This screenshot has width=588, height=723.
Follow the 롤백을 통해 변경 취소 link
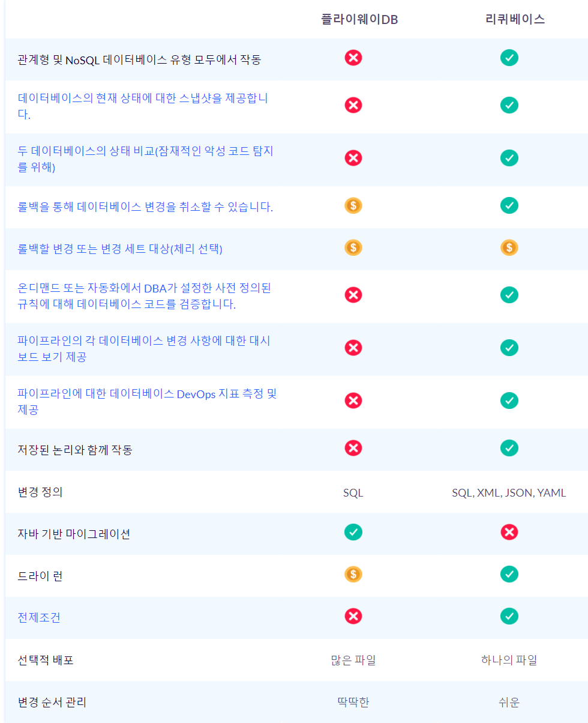pos(145,207)
